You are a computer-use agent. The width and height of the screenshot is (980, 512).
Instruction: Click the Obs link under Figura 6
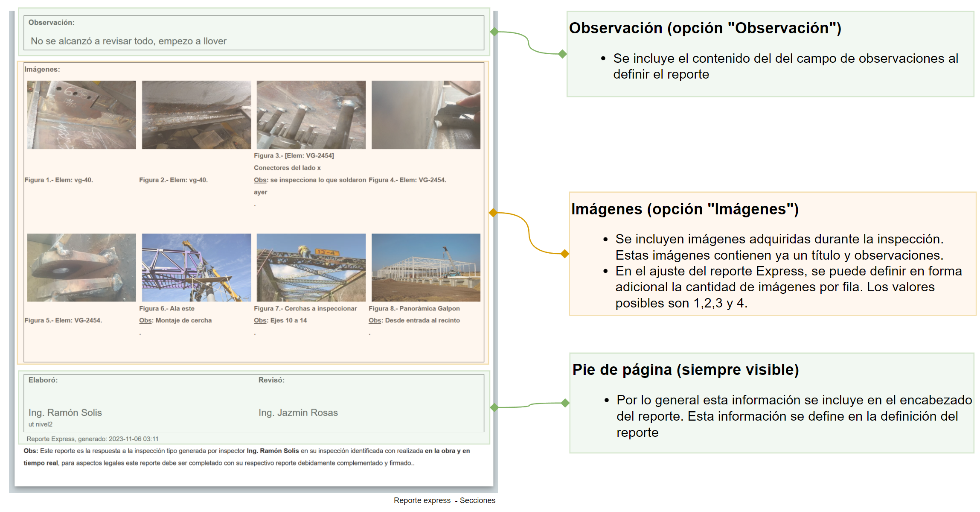click(x=145, y=320)
